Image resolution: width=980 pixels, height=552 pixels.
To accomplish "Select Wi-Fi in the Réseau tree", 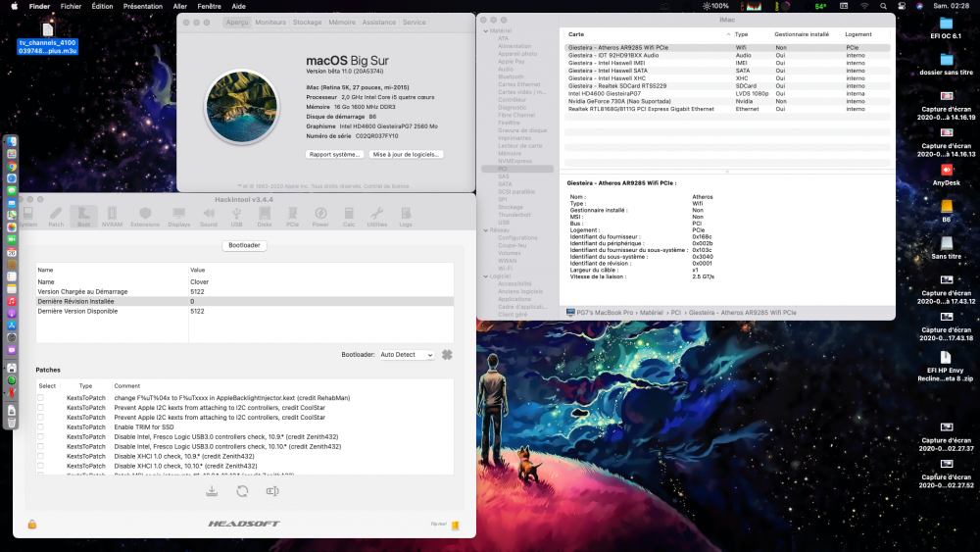I will [x=505, y=269].
